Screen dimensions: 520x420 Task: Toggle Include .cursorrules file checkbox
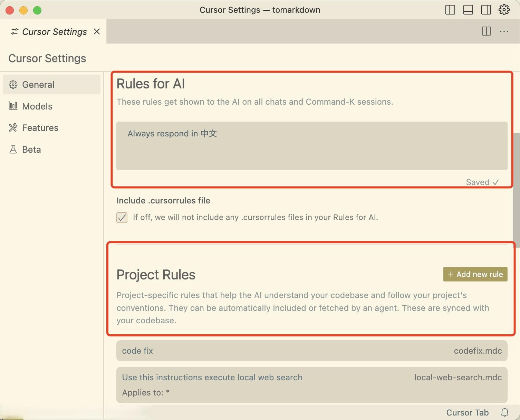click(x=122, y=218)
